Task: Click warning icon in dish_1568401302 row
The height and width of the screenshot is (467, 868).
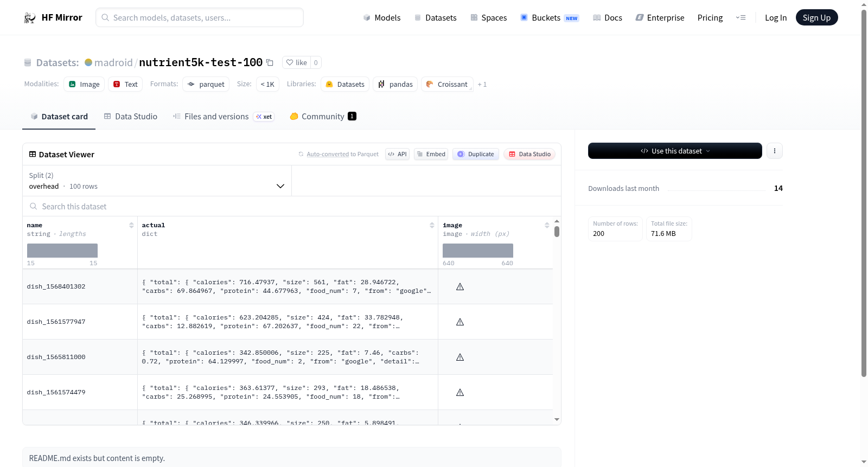Action: [x=460, y=287]
